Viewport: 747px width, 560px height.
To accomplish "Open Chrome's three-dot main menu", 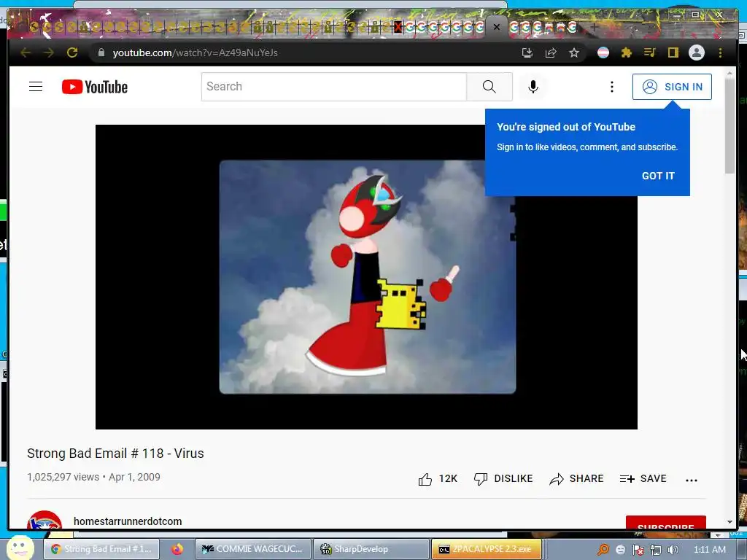I will tap(720, 52).
